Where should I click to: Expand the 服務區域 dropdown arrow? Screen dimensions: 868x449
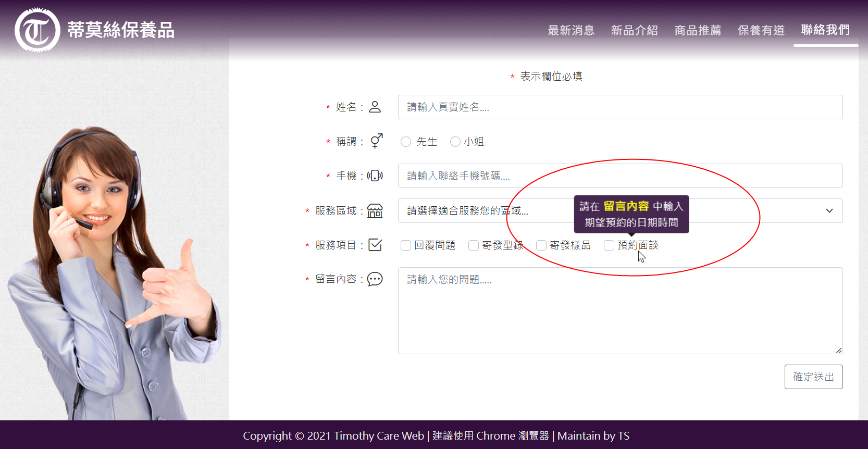tap(829, 211)
